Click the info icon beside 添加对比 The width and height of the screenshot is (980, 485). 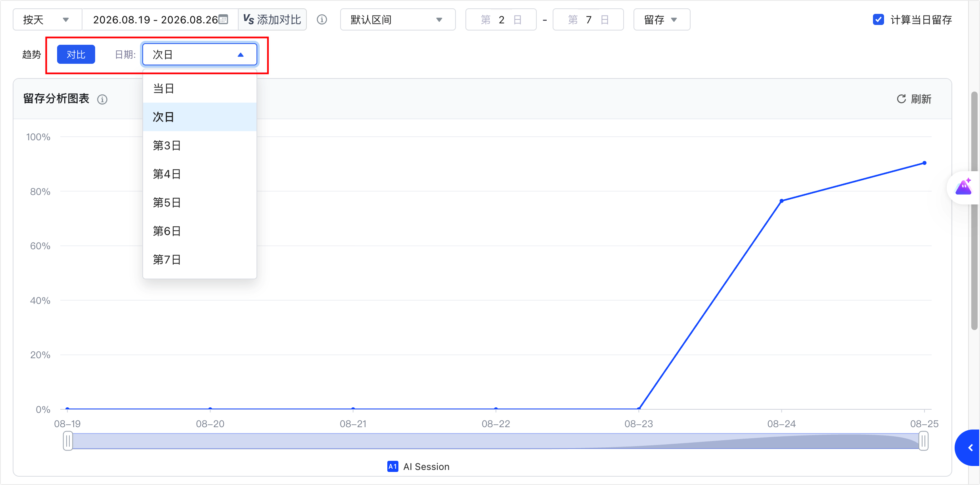click(322, 19)
